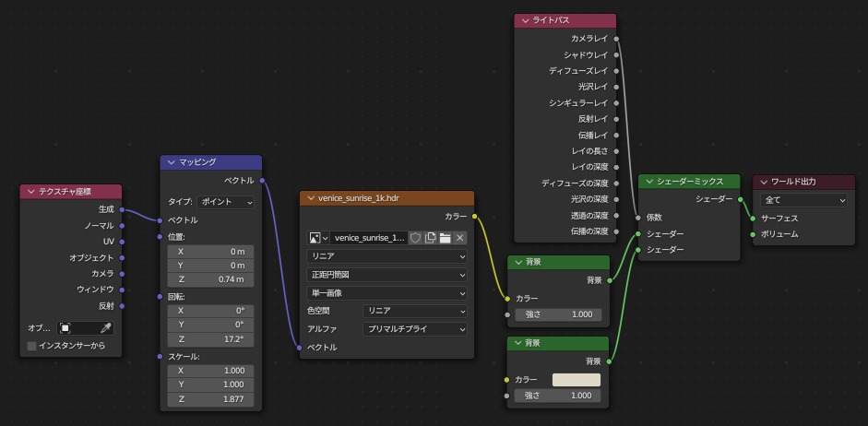Collapse the シェーダーミックス node

(648, 182)
